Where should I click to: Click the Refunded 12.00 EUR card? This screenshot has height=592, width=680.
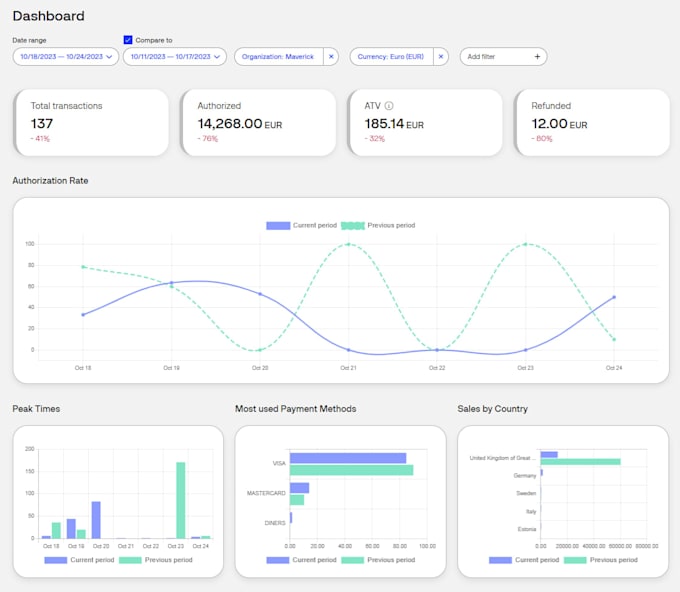(x=592, y=123)
